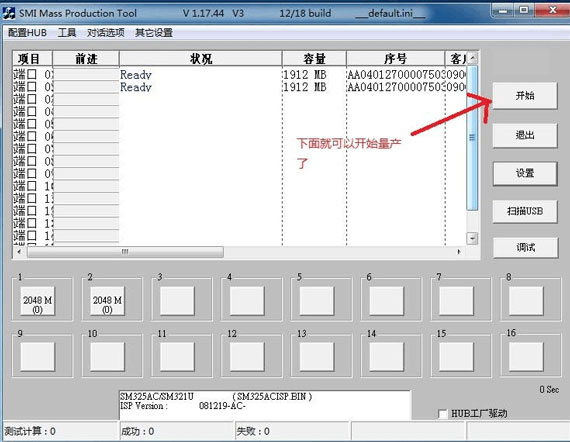Click empty port slot 8 box
Viewport: 570px width, 442px height.
(526, 301)
